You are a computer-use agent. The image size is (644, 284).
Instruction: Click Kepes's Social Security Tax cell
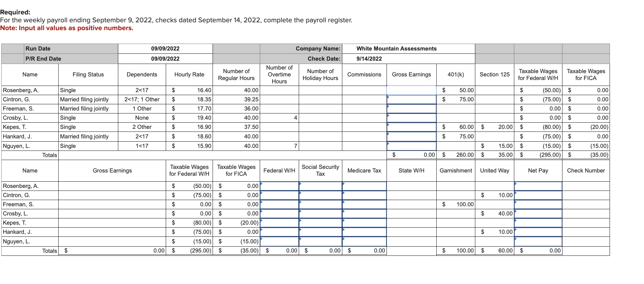click(x=320, y=223)
